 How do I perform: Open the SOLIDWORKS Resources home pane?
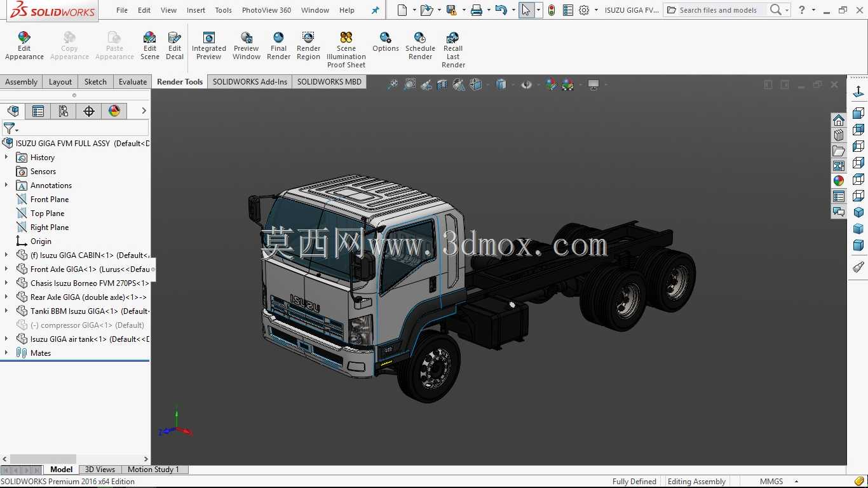pos(839,121)
